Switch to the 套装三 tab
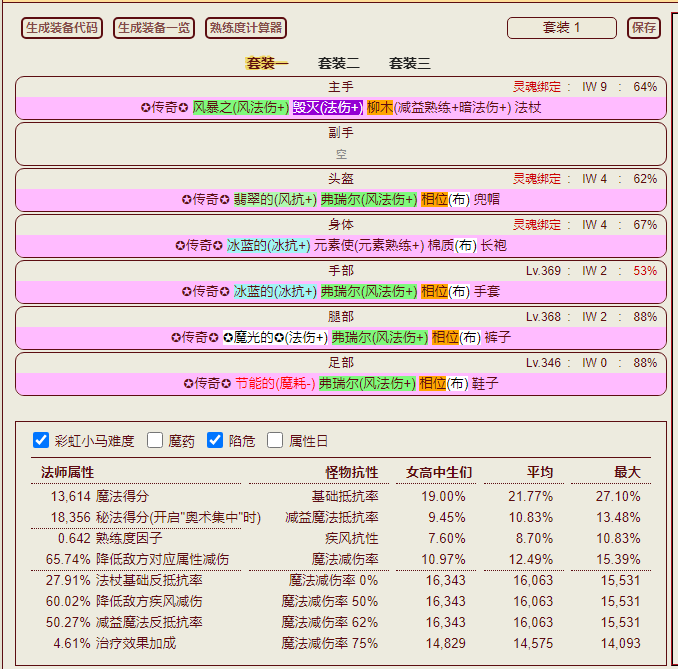The image size is (678, 669). [410, 63]
